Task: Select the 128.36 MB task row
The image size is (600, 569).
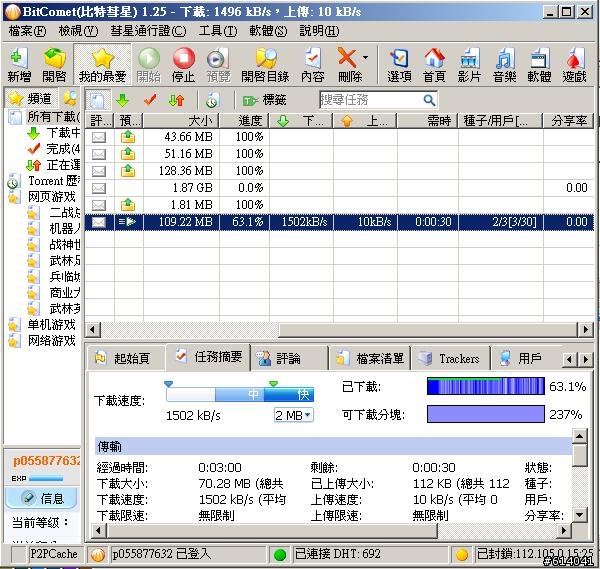Action: (x=339, y=171)
